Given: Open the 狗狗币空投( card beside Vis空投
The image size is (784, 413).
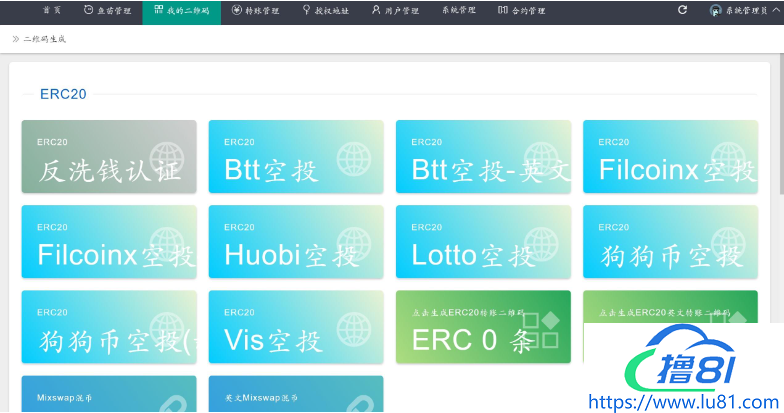Looking at the screenshot, I should tap(109, 327).
